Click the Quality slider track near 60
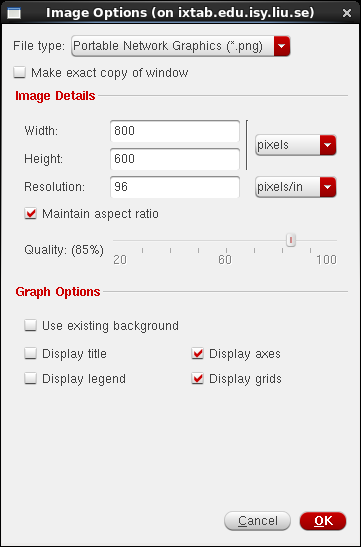 [225, 240]
